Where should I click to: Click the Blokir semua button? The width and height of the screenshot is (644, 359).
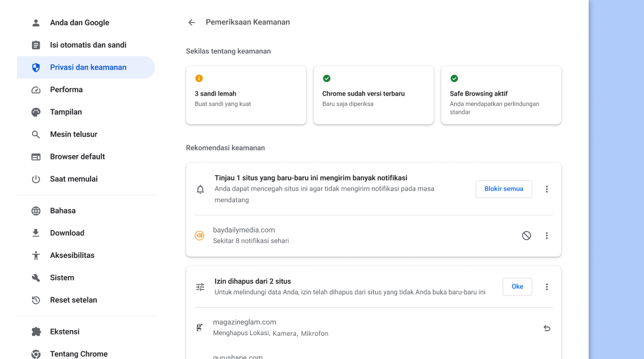(503, 189)
